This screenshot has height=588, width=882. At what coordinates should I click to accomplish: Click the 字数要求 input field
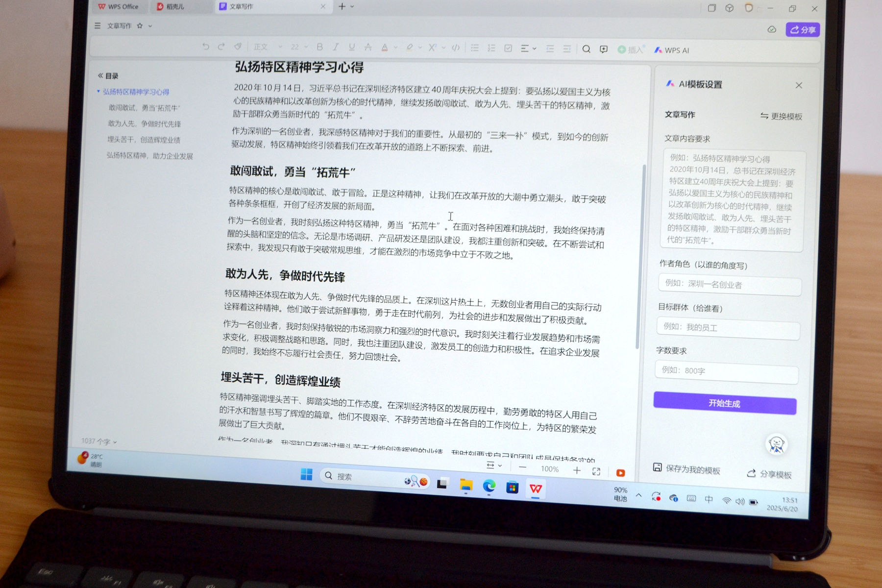pyautogui.click(x=727, y=371)
